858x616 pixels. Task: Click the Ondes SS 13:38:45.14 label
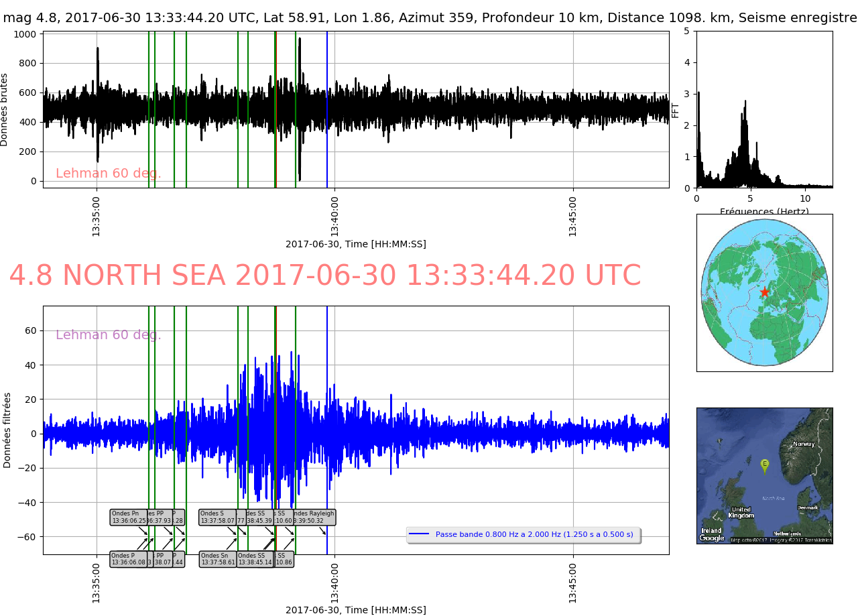255,559
